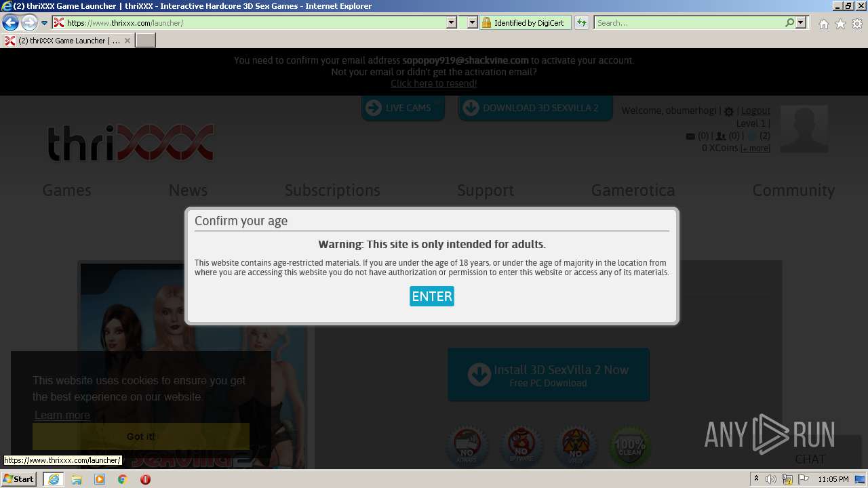Click the network tray icon
This screenshot has width=868, height=488.
(x=787, y=479)
